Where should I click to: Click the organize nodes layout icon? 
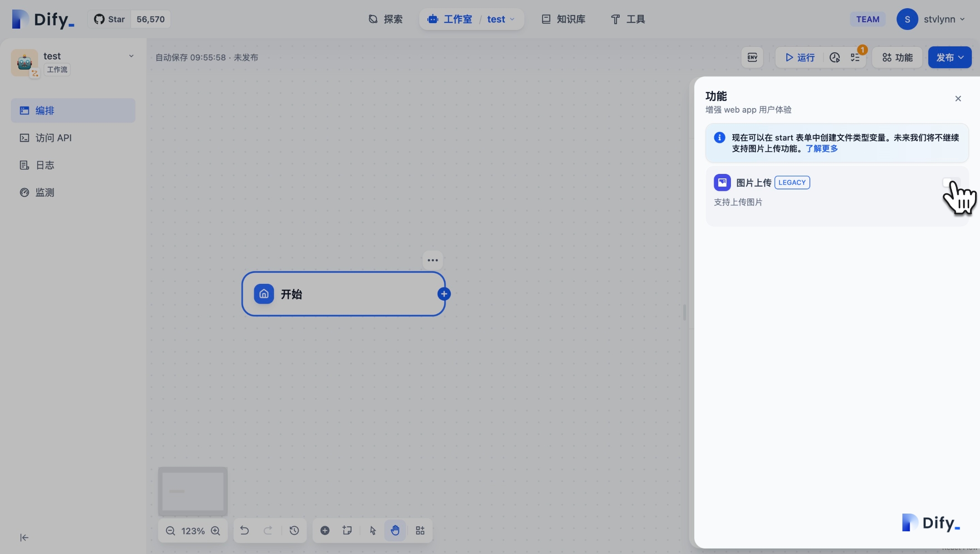[420, 530]
